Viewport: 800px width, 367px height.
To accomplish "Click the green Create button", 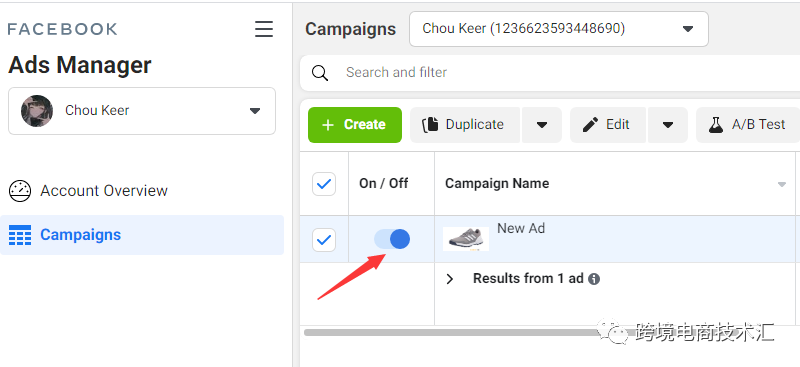I will 355,125.
